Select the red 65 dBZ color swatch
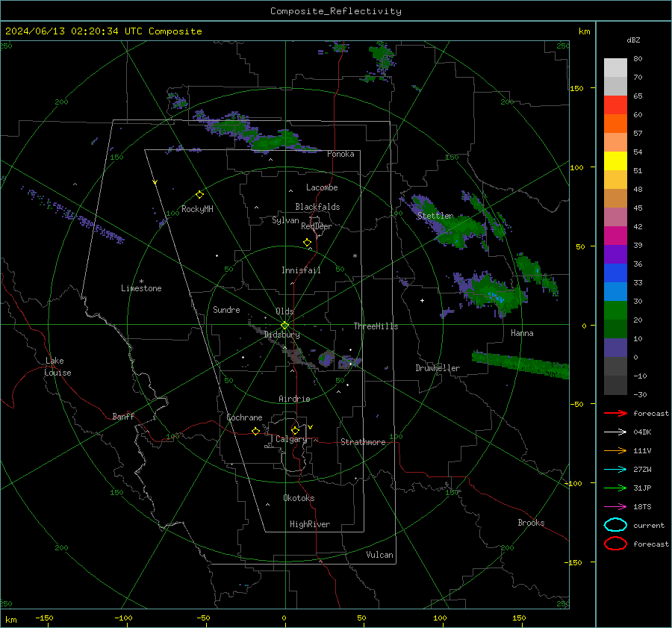This screenshot has height=628, width=672. click(615, 105)
